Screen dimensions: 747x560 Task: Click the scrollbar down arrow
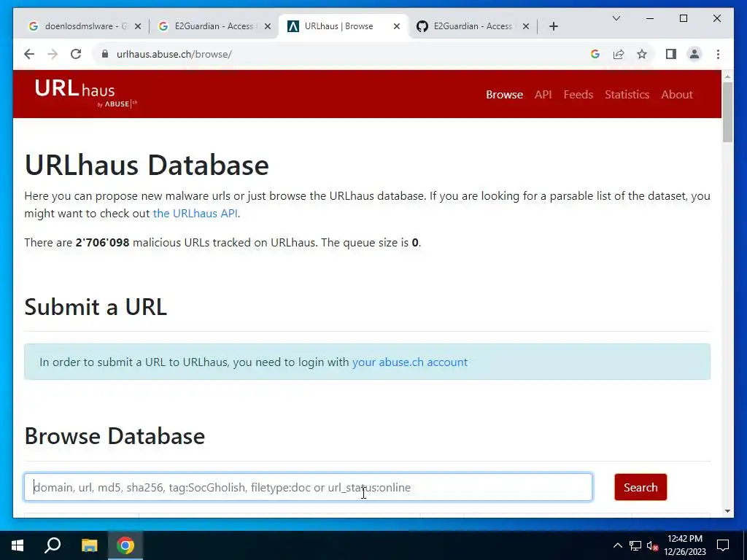[727, 511]
